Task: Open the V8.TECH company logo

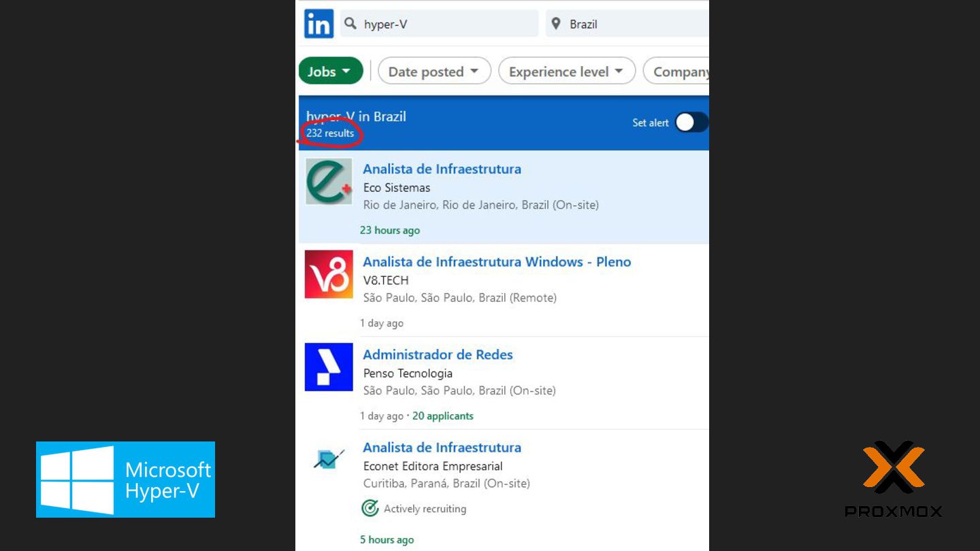Action: pyautogui.click(x=329, y=274)
